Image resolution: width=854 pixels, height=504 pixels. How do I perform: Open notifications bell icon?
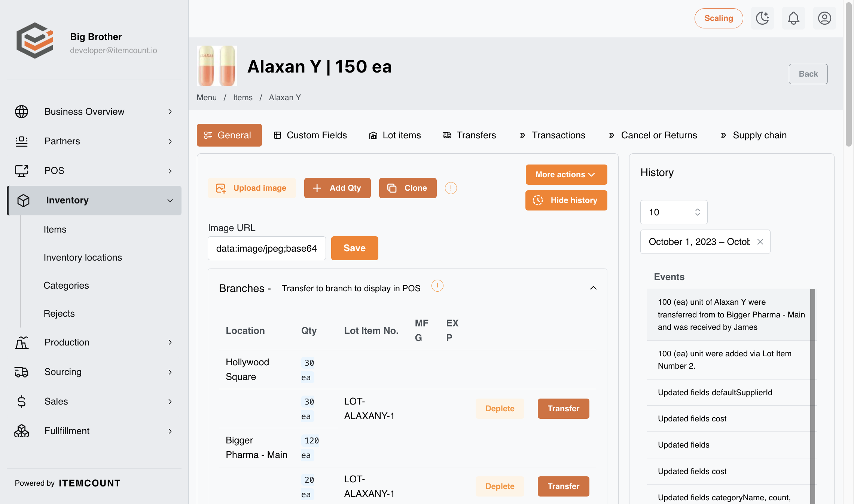793,18
